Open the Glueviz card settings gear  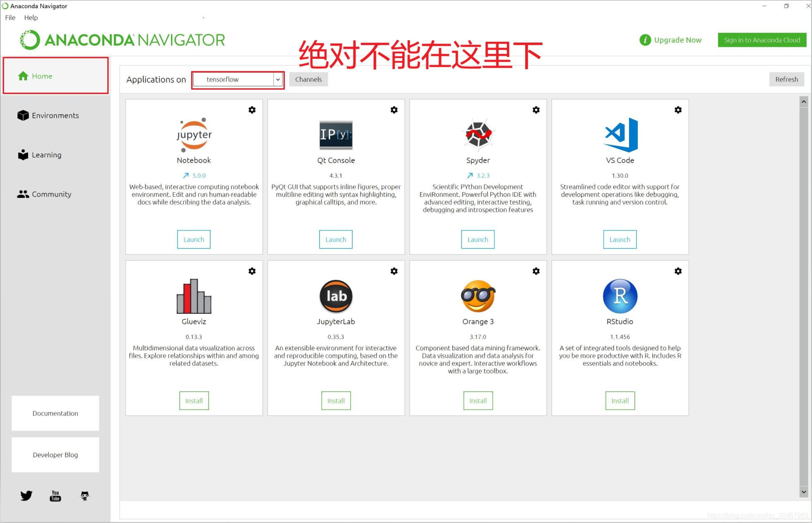point(252,271)
